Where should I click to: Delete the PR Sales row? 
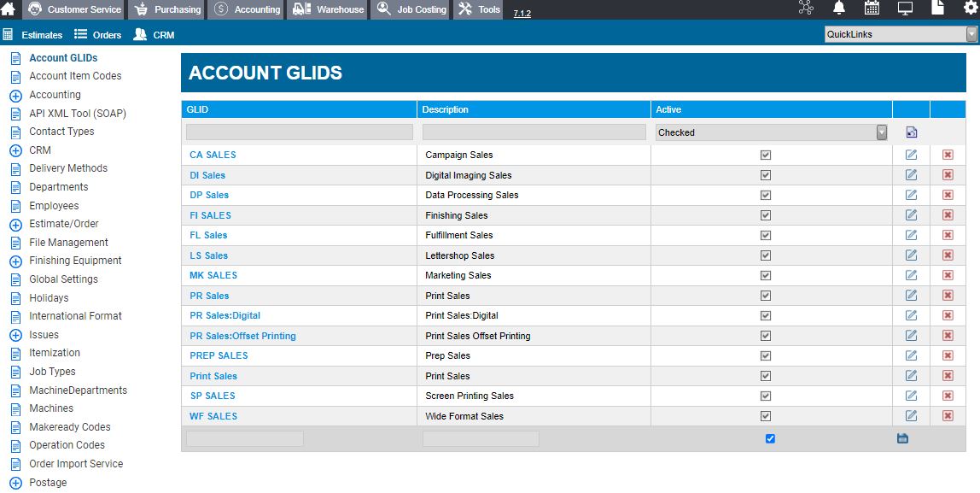[948, 295]
